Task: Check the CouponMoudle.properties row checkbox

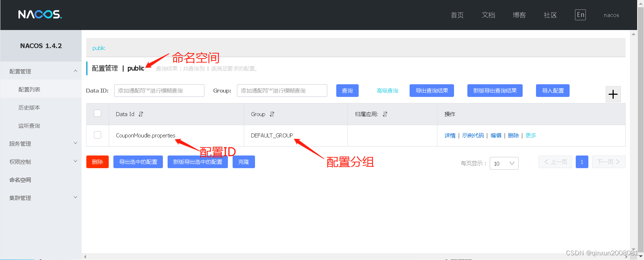Action: 98,135
